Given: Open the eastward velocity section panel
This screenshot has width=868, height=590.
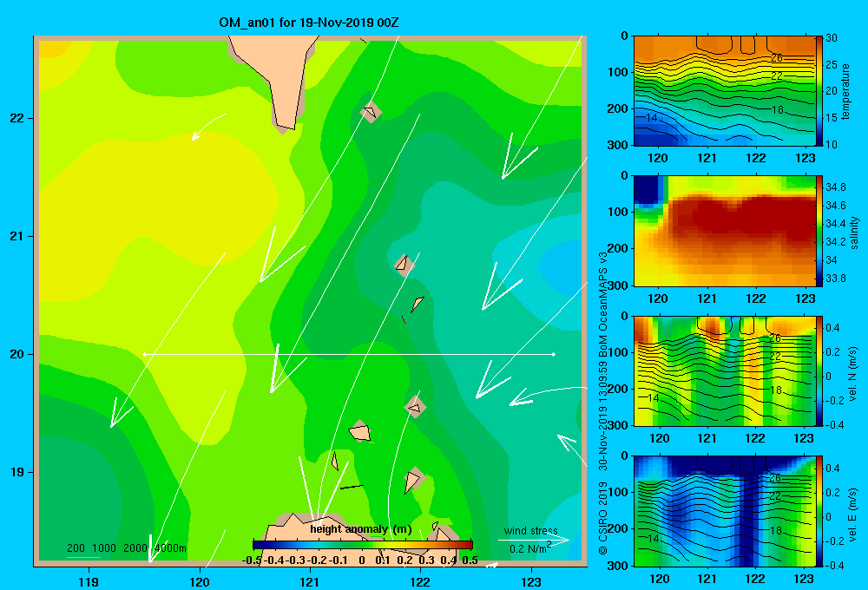Looking at the screenshot, I should click(x=724, y=511).
